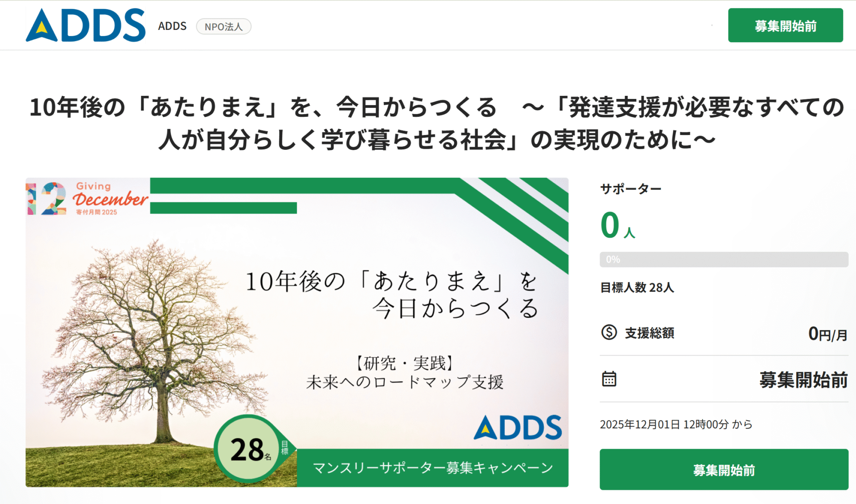This screenshot has height=504, width=856.
Task: Click the Giving December 2025 logo
Action: (x=87, y=199)
